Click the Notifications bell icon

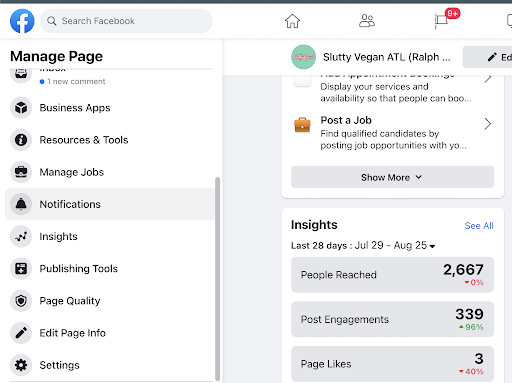[21, 204]
